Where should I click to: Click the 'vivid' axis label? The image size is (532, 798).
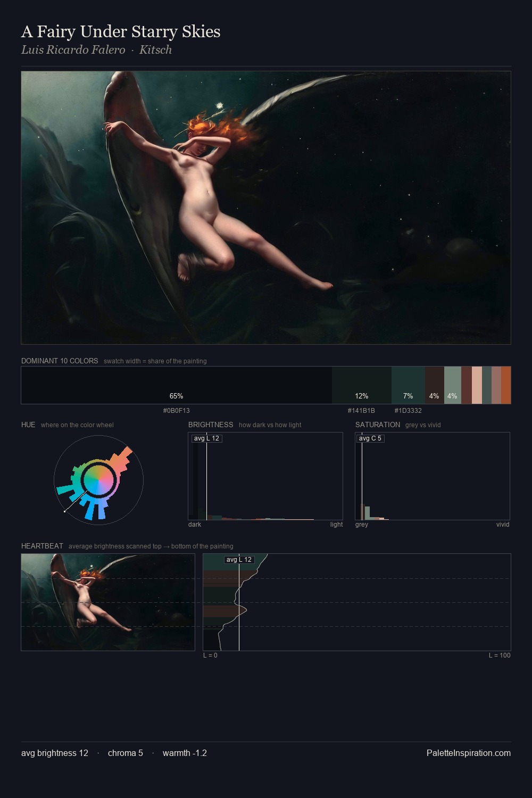(x=503, y=525)
